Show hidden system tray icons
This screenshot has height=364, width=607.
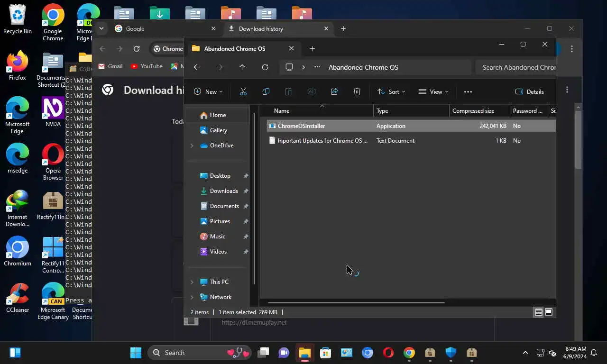pyautogui.click(x=525, y=353)
